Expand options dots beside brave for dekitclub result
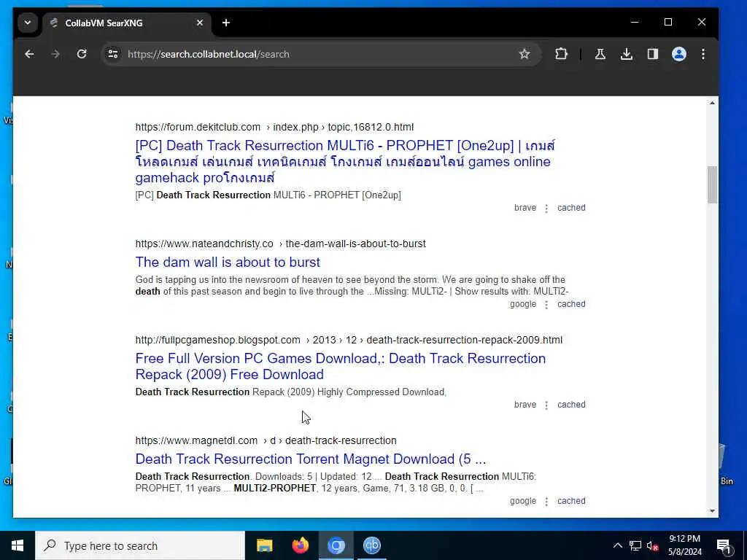 [x=546, y=209]
